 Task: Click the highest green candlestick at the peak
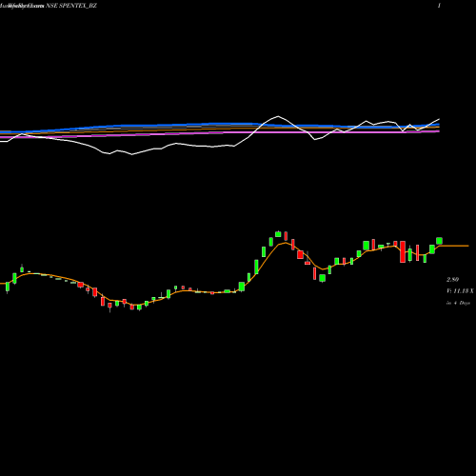tap(278, 234)
